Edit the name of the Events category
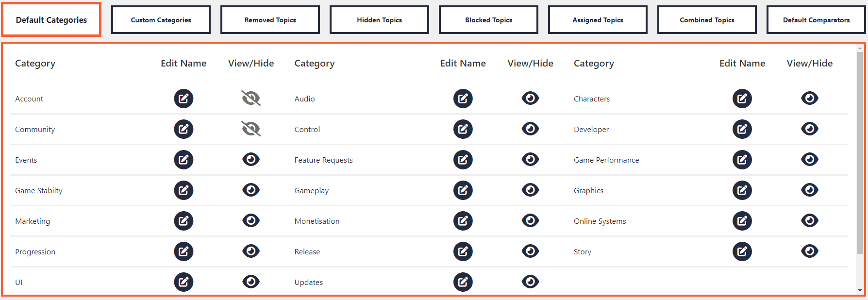 [184, 160]
